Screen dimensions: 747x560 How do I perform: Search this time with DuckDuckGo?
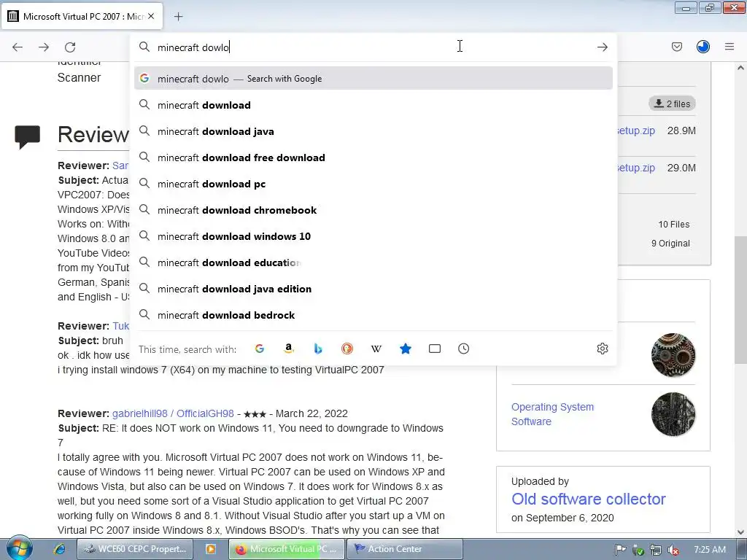coord(347,349)
